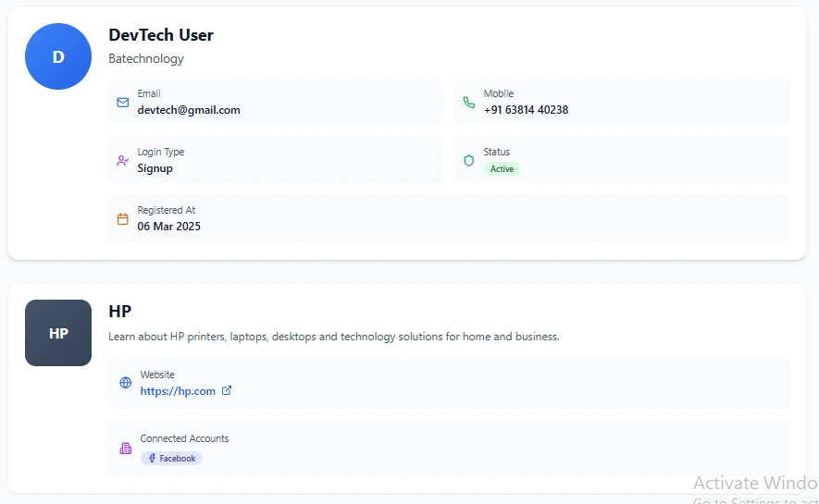Click the Facebook connected account badge
Screen dimensions: 819x504
coord(171,459)
